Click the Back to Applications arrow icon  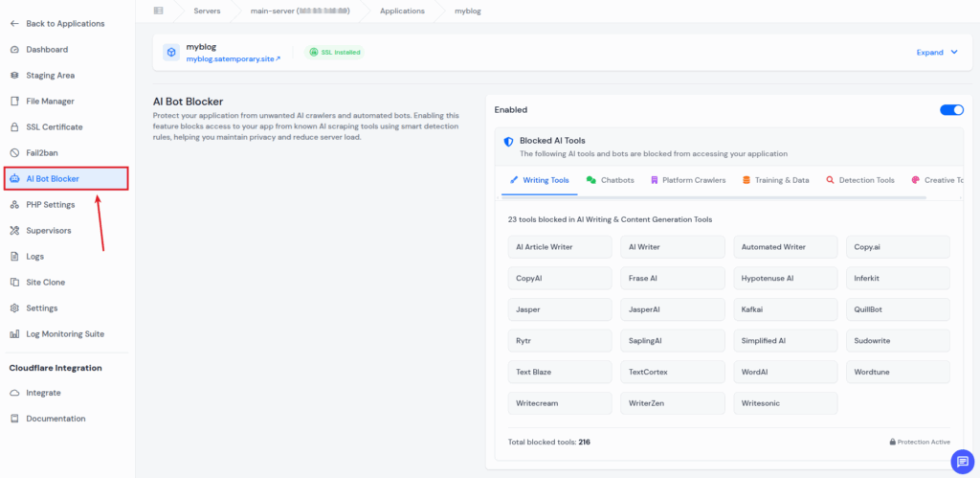pyautogui.click(x=15, y=24)
